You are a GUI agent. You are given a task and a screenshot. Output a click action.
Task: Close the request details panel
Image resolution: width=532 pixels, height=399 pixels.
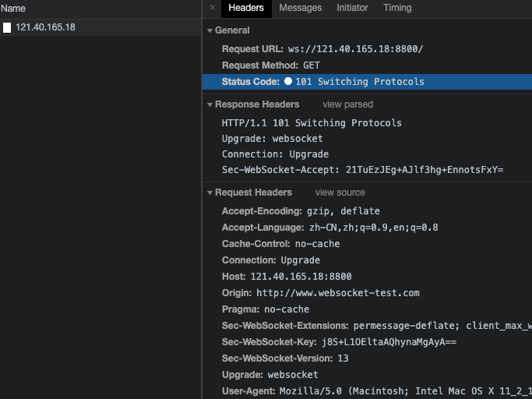point(212,8)
